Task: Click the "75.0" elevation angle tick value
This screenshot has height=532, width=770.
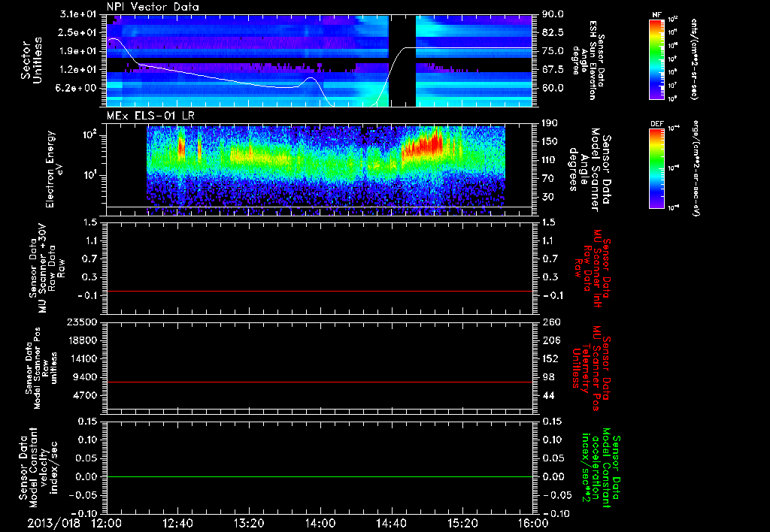Action: click(x=553, y=51)
